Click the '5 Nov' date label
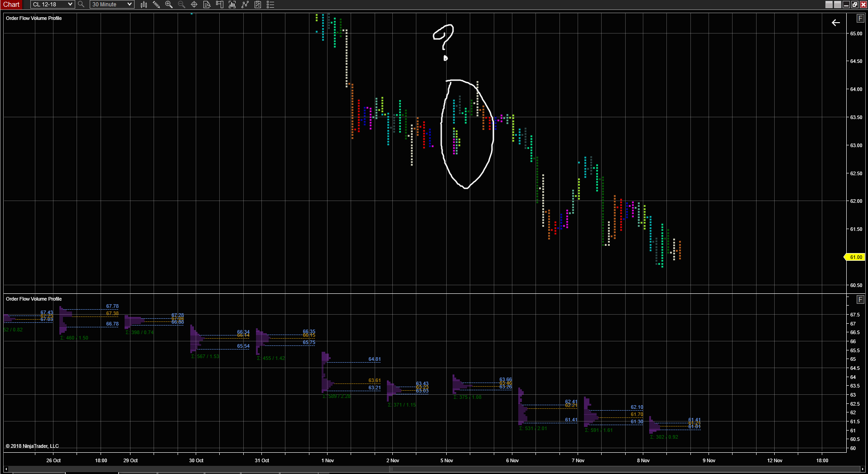Image resolution: width=868 pixels, height=474 pixels. point(447,460)
